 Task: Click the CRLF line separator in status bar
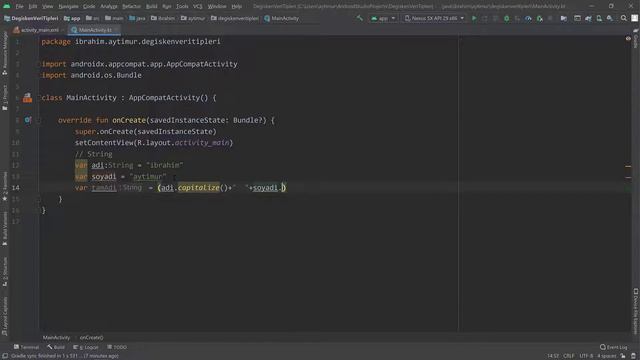point(569,356)
